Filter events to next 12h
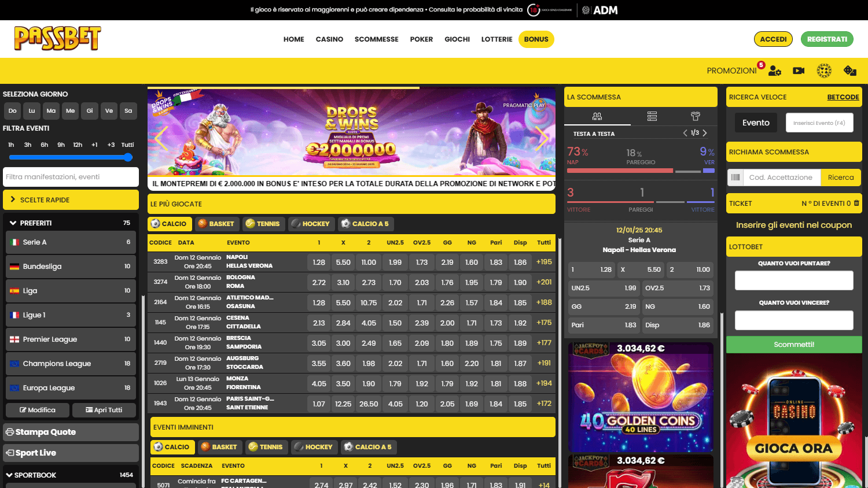Viewport: 868px width, 488px height. pos(78,145)
